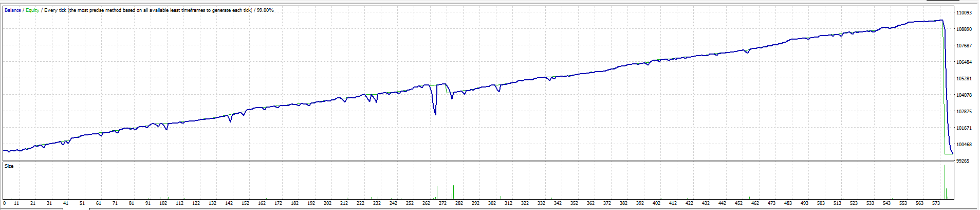The height and width of the screenshot is (210, 980).
Task: Click the deepest balance curve dip near trade 267
Action: [x=435, y=113]
